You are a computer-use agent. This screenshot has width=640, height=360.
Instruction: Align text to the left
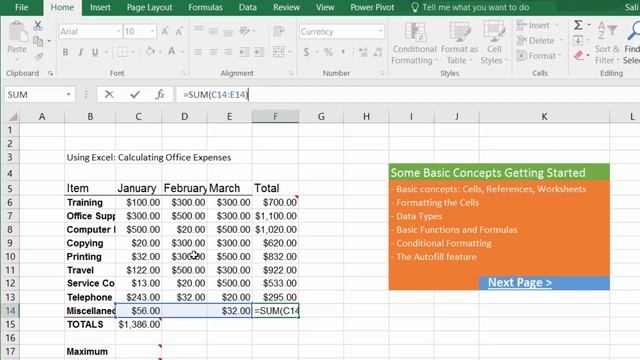pyautogui.click(x=198, y=52)
